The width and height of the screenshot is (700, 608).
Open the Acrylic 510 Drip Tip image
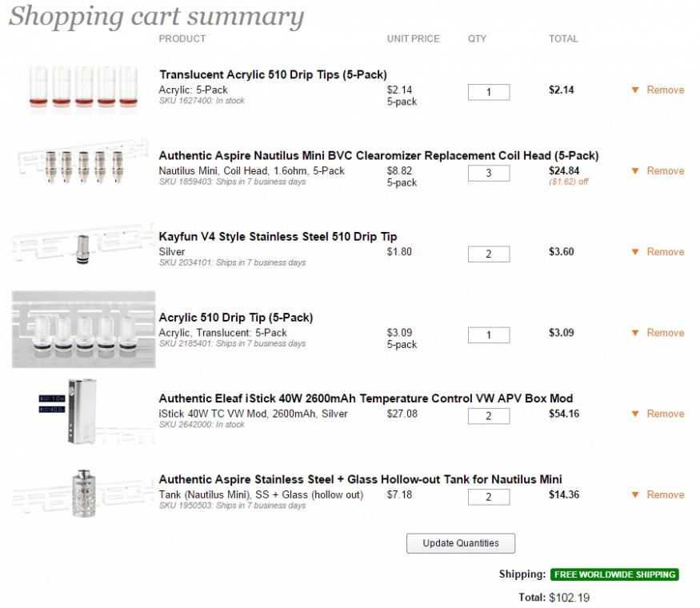83,329
